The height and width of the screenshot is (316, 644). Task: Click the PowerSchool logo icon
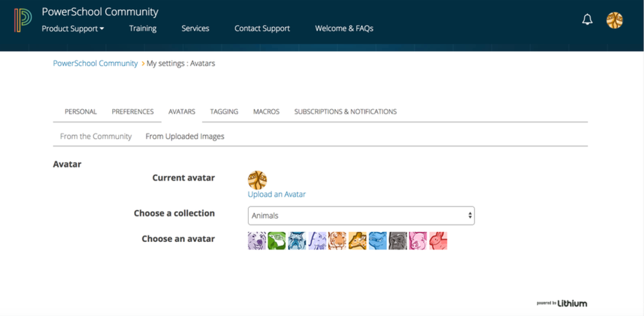tap(23, 20)
